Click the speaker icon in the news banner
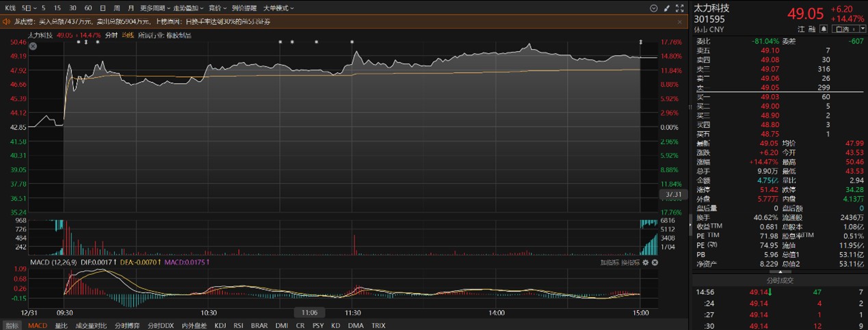 click(8, 22)
